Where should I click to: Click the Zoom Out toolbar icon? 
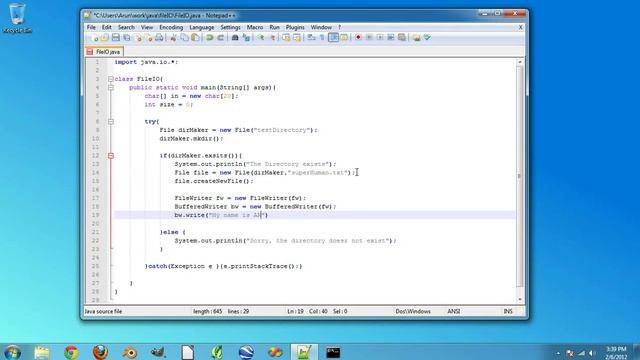[273, 38]
